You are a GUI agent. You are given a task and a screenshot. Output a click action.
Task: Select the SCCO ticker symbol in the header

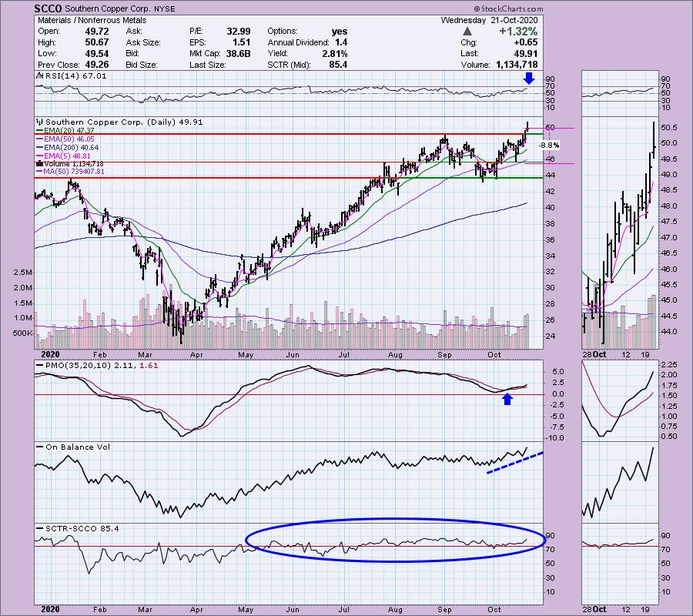pyautogui.click(x=48, y=8)
